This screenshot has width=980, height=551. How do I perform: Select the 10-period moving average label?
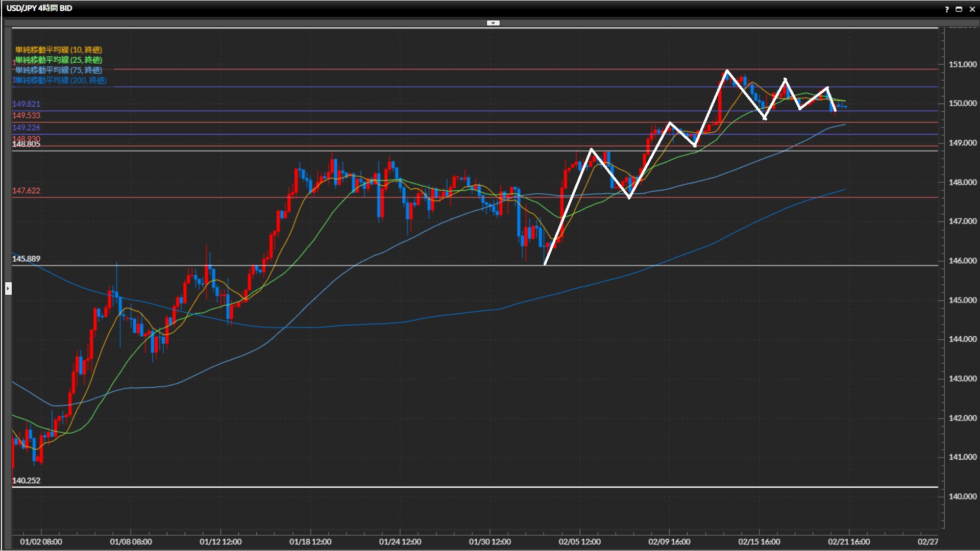[x=58, y=49]
